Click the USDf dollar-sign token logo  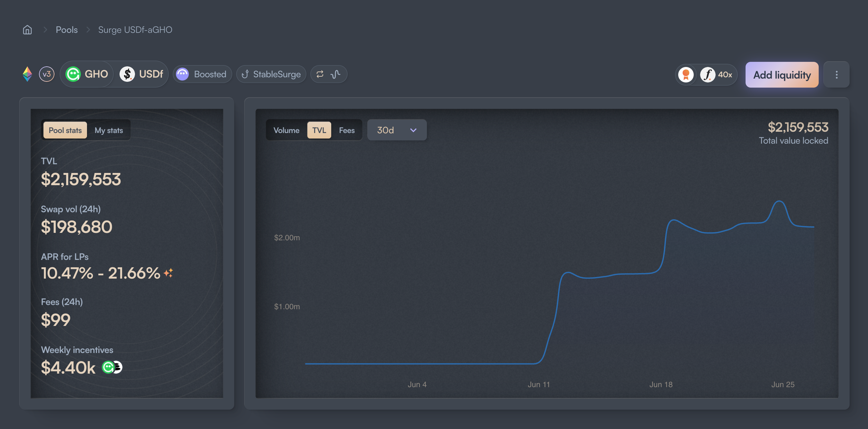[127, 74]
